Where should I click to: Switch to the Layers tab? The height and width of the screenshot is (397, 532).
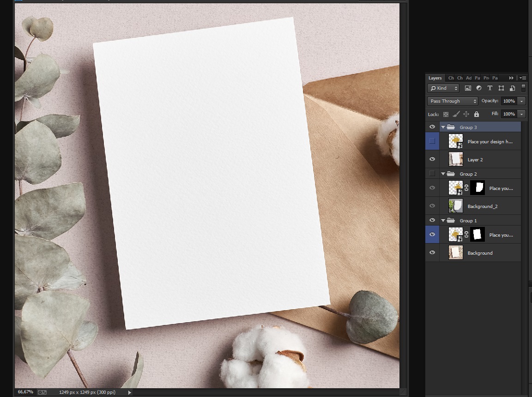pos(435,78)
